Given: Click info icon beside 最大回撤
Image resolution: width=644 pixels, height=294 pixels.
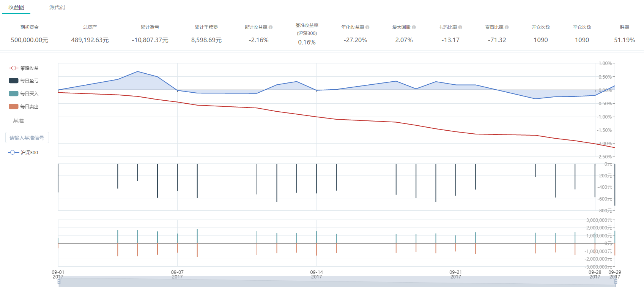Looking at the screenshot, I should pyautogui.click(x=414, y=27).
